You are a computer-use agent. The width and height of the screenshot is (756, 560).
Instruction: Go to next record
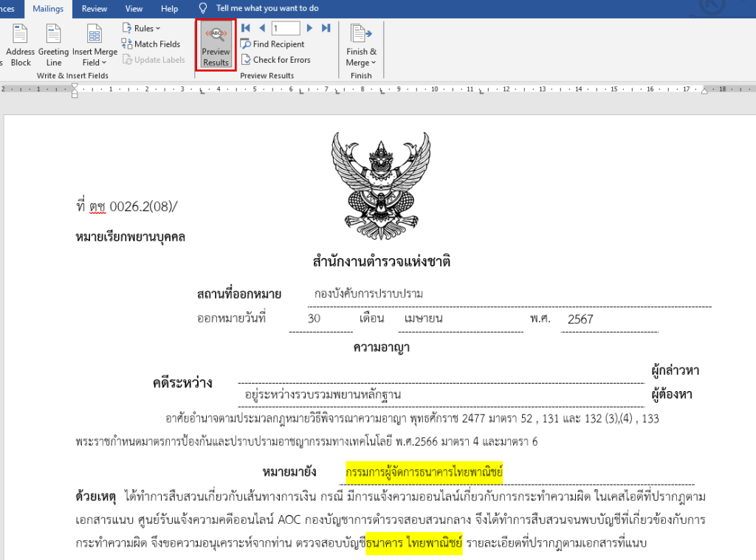pyautogui.click(x=309, y=28)
